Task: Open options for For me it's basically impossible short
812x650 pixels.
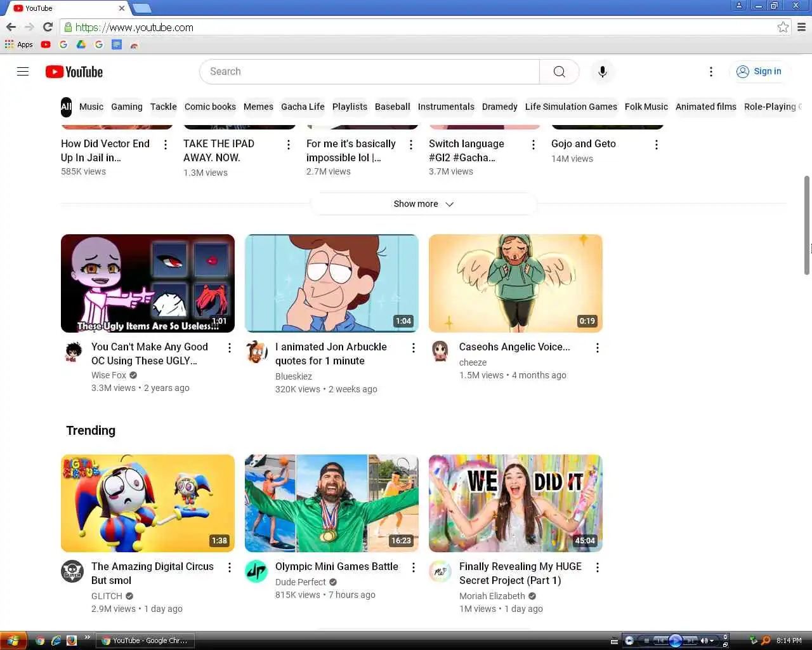Action: [x=411, y=145]
